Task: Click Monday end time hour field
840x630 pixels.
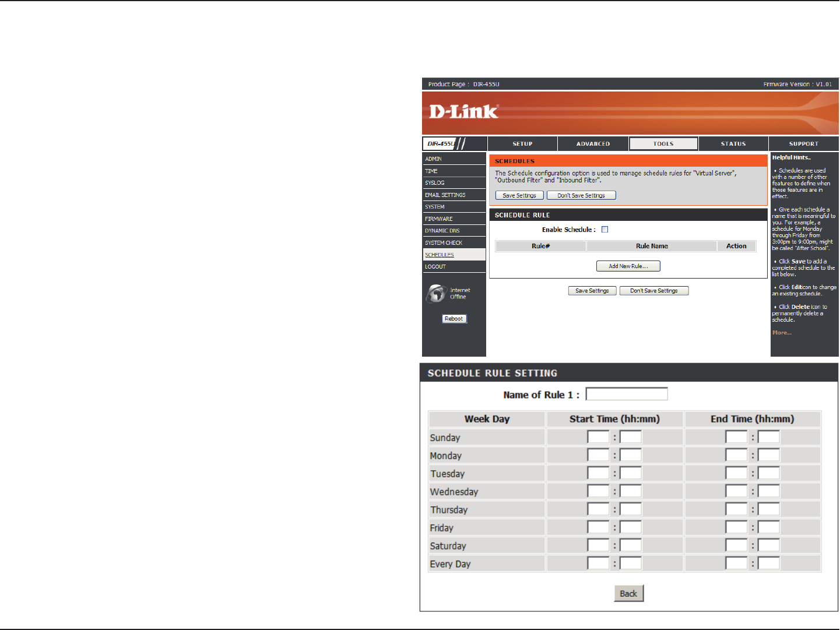Action: click(x=736, y=455)
